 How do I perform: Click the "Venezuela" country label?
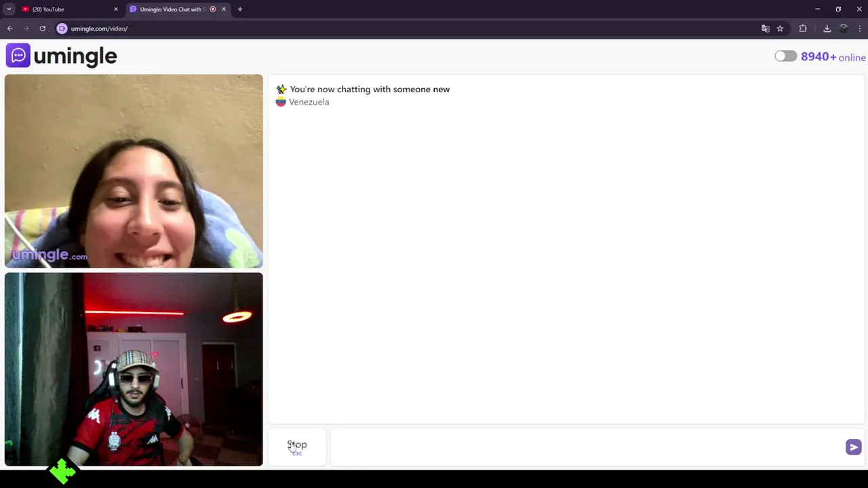pyautogui.click(x=309, y=102)
